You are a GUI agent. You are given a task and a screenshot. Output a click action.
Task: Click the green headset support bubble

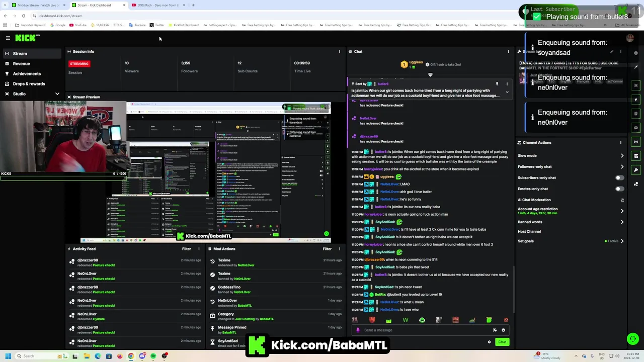(x=633, y=339)
